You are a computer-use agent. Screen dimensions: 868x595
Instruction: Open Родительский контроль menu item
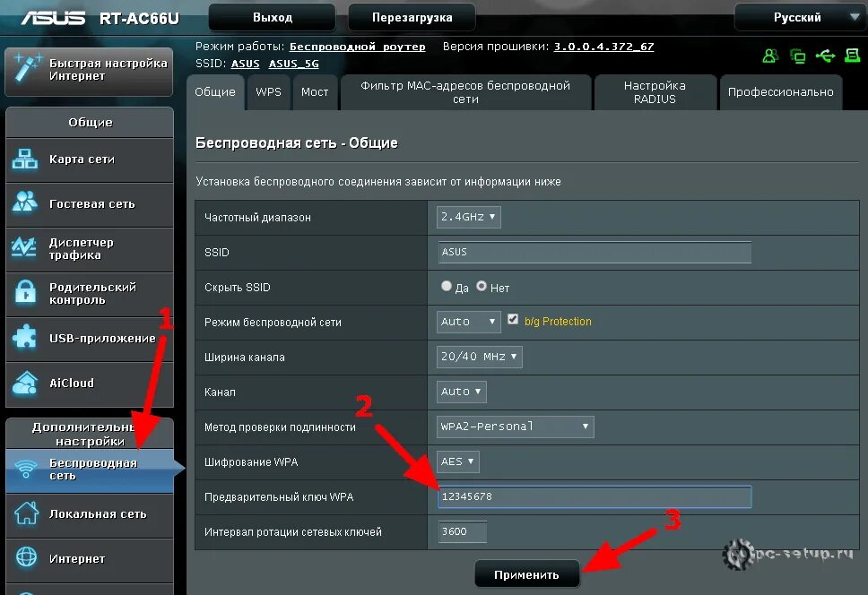[90, 294]
